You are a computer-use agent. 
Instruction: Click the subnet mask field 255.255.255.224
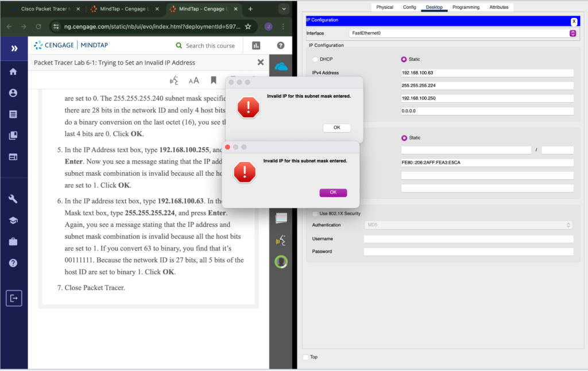[487, 86]
